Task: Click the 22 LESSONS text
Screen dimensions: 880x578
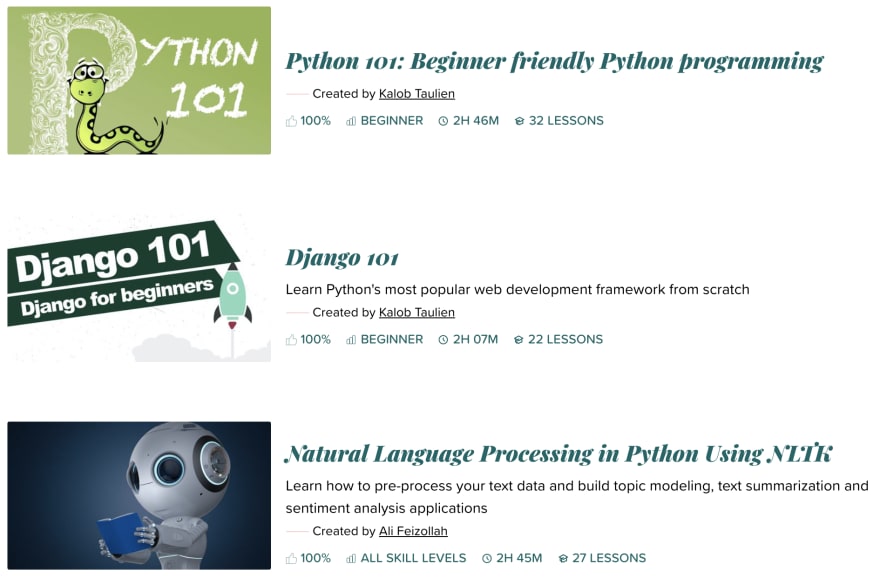Action: (x=566, y=340)
